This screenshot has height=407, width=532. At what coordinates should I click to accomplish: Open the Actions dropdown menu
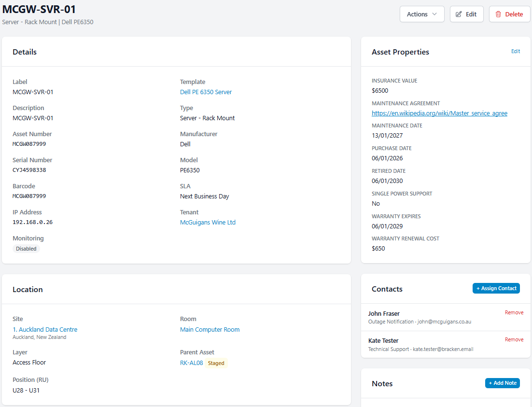click(x=422, y=14)
